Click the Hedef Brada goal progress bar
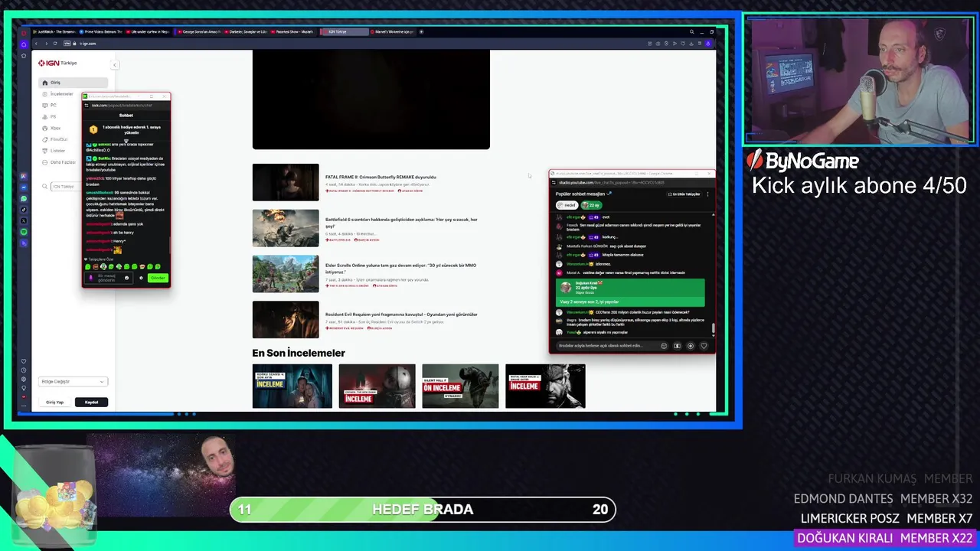Screen dimensions: 980x551 click(x=423, y=510)
